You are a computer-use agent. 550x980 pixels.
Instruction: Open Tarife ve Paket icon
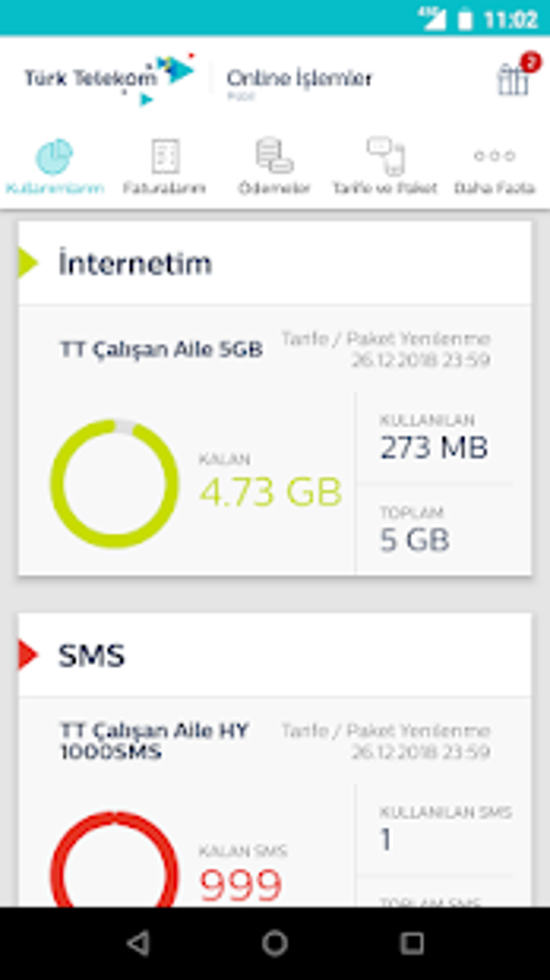tap(386, 155)
